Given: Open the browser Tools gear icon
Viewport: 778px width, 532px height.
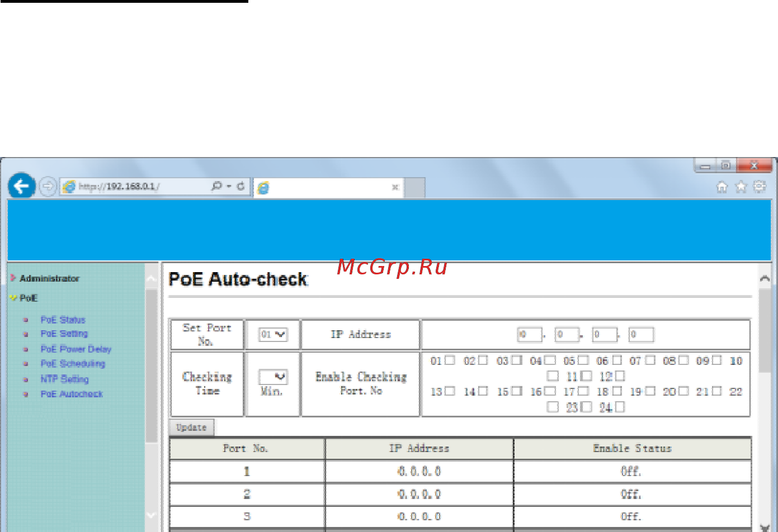Looking at the screenshot, I should point(760,187).
